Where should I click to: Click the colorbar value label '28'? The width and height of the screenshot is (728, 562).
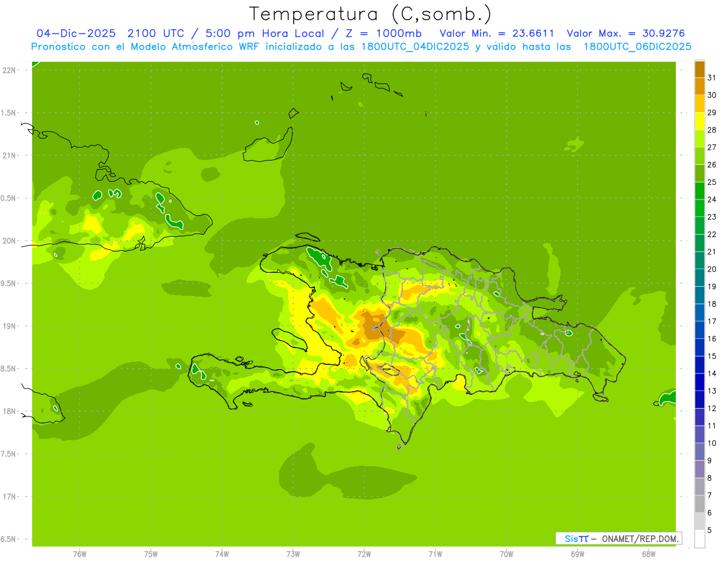(712, 130)
